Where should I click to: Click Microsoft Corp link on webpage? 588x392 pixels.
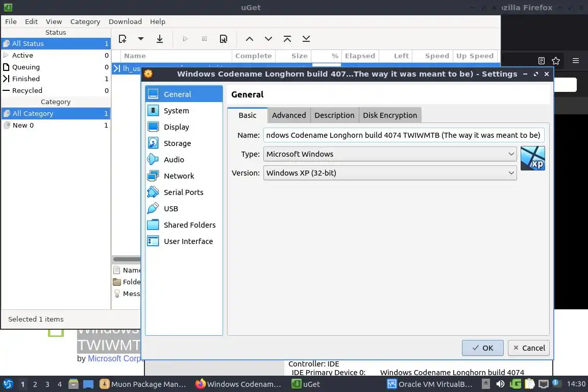click(x=114, y=359)
